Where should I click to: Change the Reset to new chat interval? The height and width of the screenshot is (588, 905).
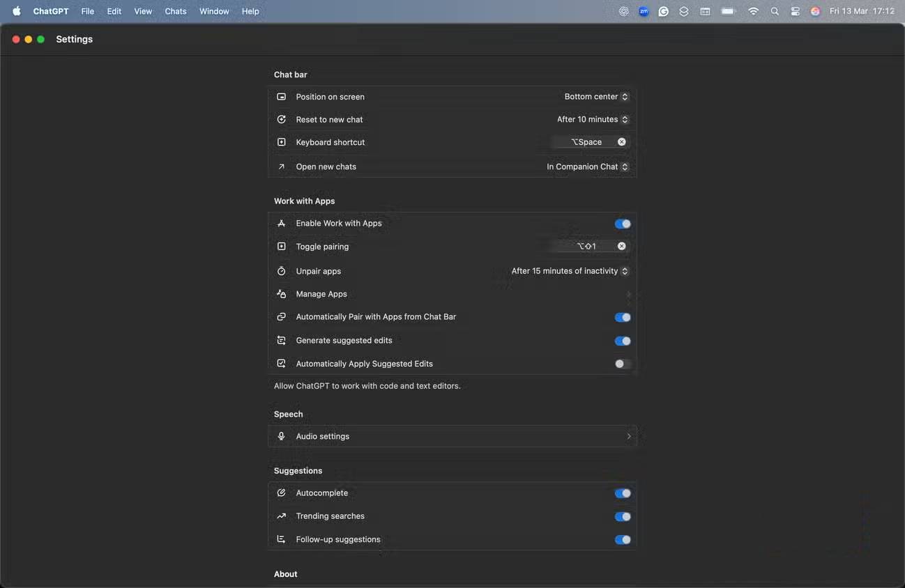pos(592,120)
